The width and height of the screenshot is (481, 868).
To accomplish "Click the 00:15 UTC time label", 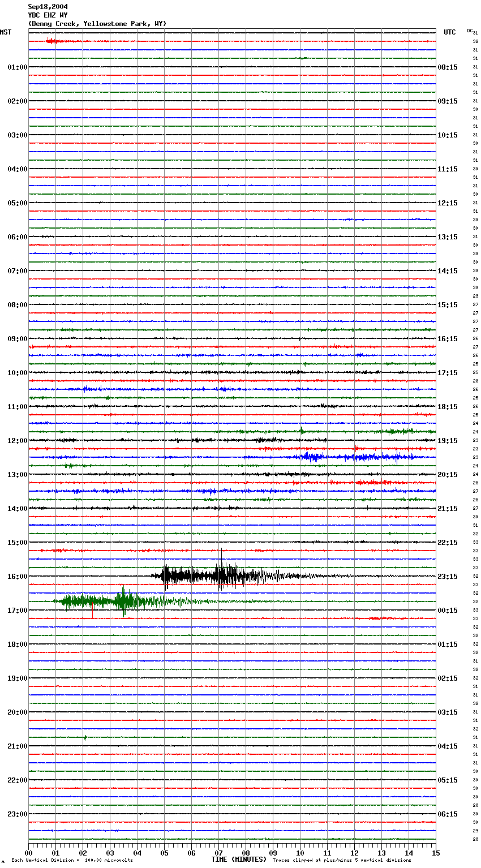I will click(x=448, y=611).
